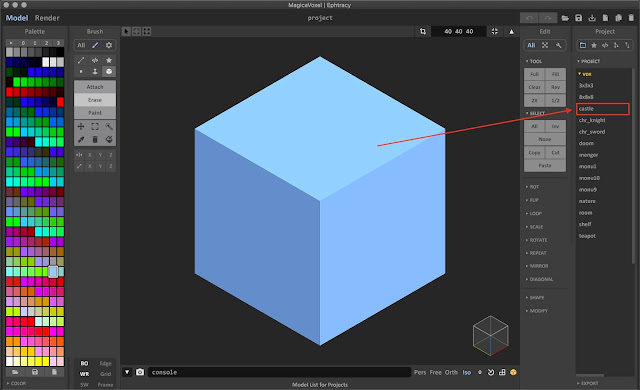640x390 pixels.
Task: Select the Paint brush mode
Action: click(x=95, y=113)
